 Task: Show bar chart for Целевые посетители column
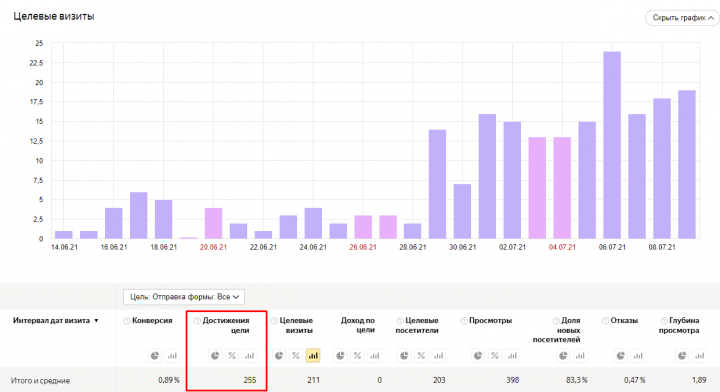pos(439,356)
